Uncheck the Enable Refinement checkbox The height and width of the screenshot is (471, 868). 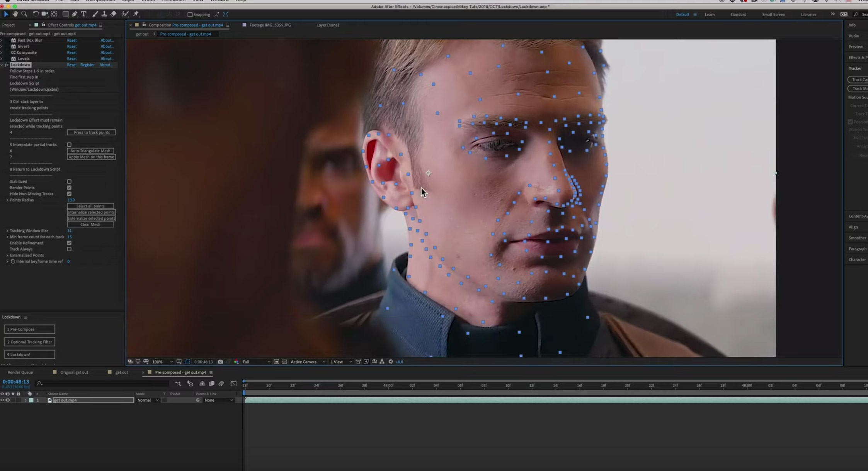pyautogui.click(x=69, y=243)
